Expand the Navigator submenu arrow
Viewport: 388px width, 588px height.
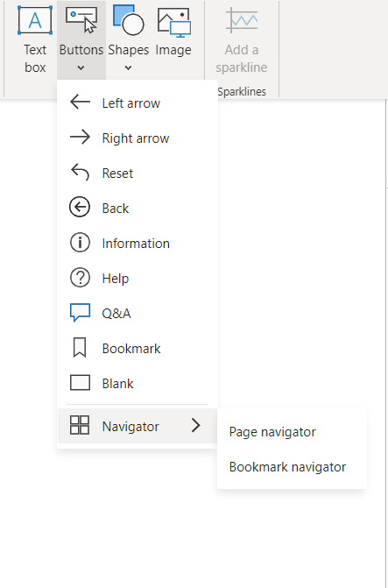point(195,425)
